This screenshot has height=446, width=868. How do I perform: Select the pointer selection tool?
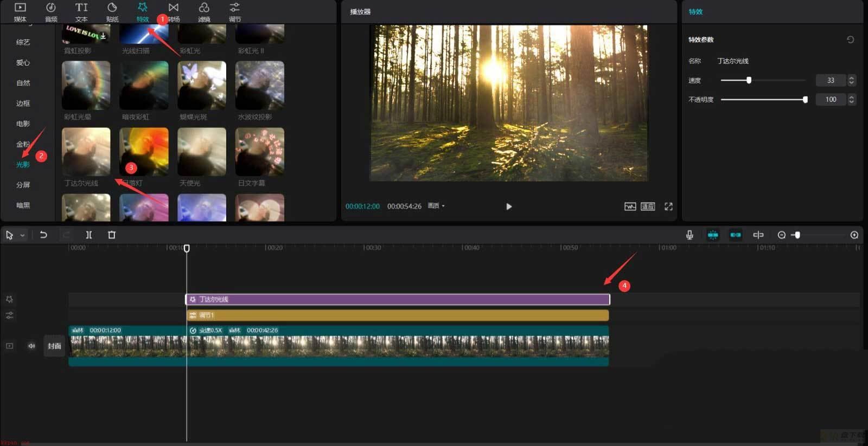coord(9,235)
